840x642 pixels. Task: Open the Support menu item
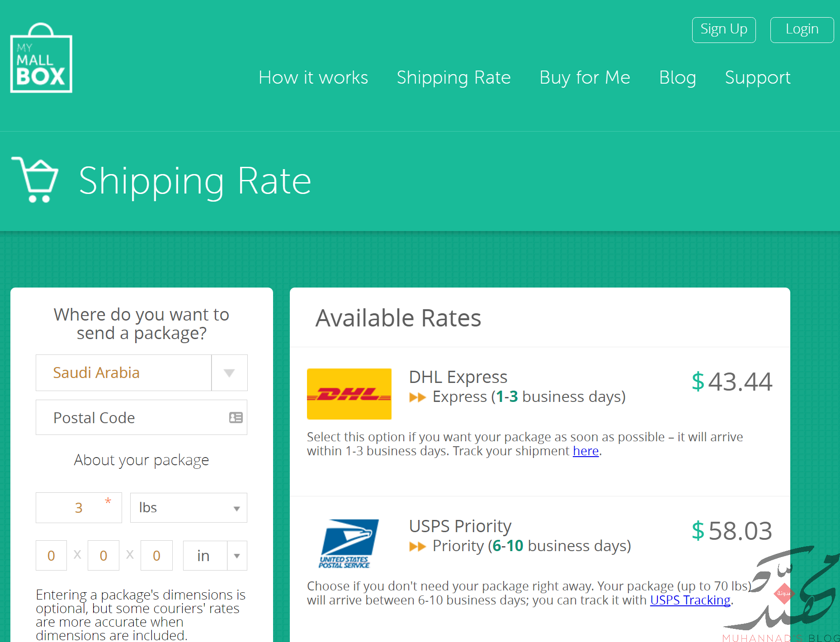click(x=758, y=77)
